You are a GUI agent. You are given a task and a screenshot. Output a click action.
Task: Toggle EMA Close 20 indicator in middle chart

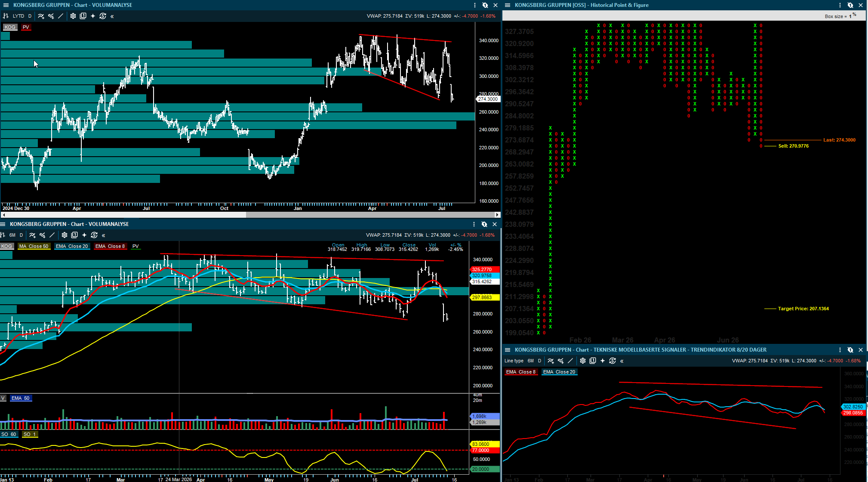tap(72, 246)
